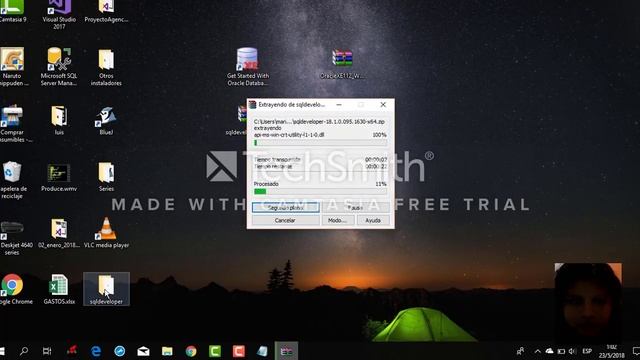The height and width of the screenshot is (360, 640).
Task: Open the light-blue notebook taskbar icon
Action: tap(262, 351)
